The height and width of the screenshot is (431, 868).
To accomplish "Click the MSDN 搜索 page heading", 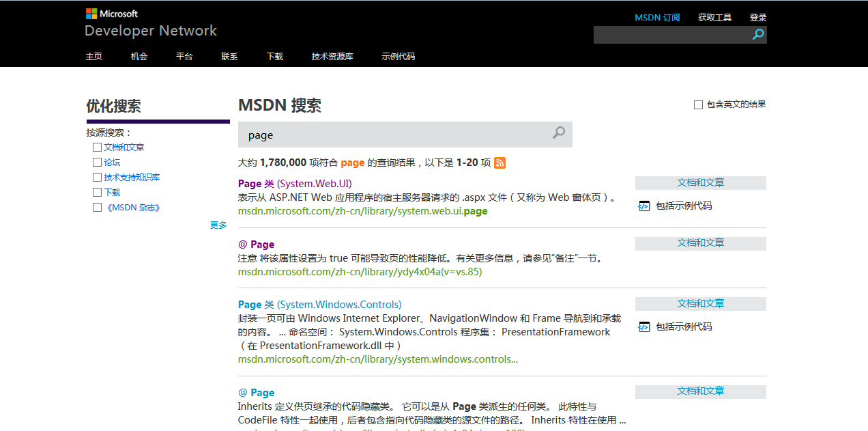I will pyautogui.click(x=280, y=106).
